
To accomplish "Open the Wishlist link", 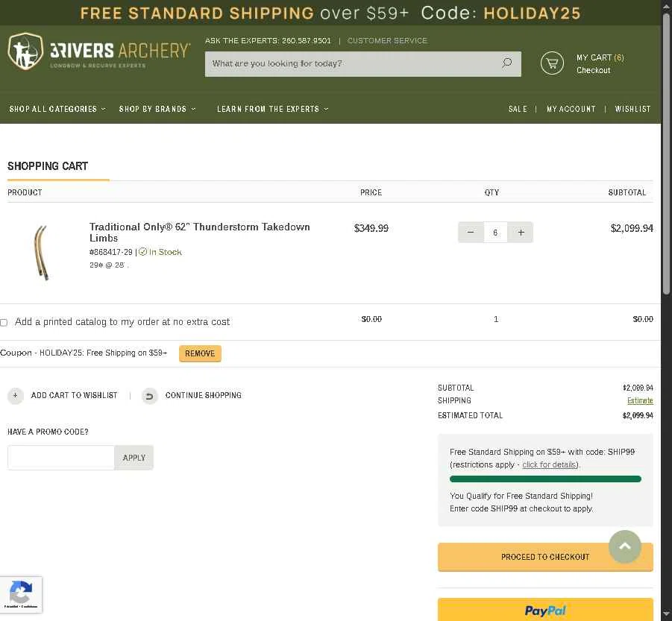I will click(632, 109).
